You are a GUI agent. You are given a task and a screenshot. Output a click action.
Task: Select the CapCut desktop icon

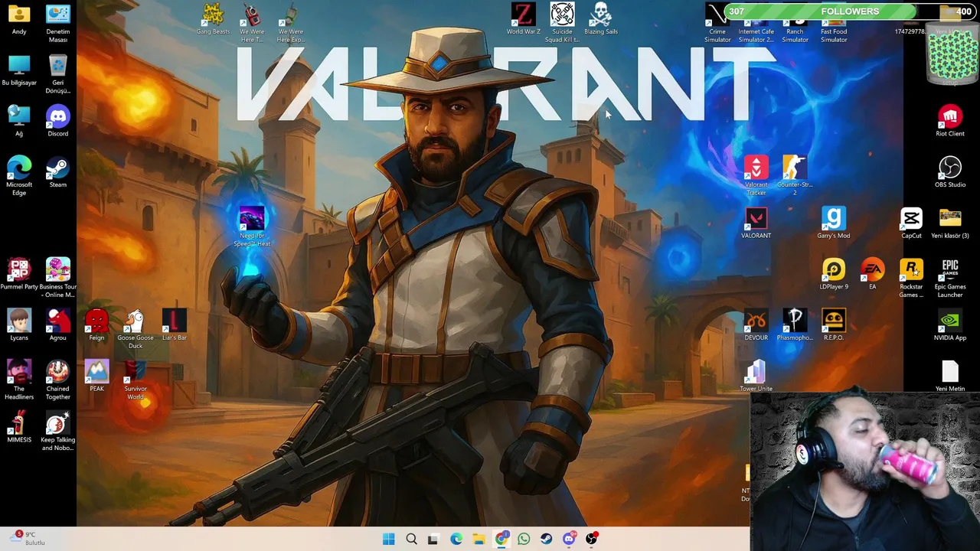pos(911,223)
